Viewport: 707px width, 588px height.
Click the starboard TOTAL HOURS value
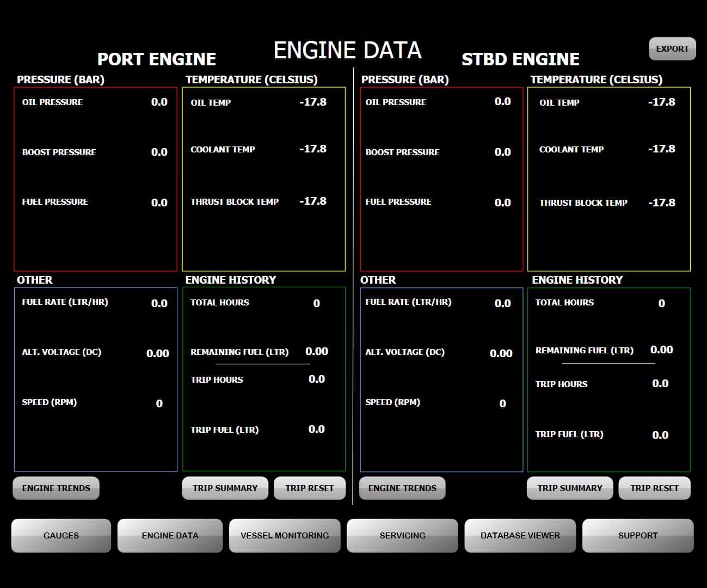click(661, 303)
